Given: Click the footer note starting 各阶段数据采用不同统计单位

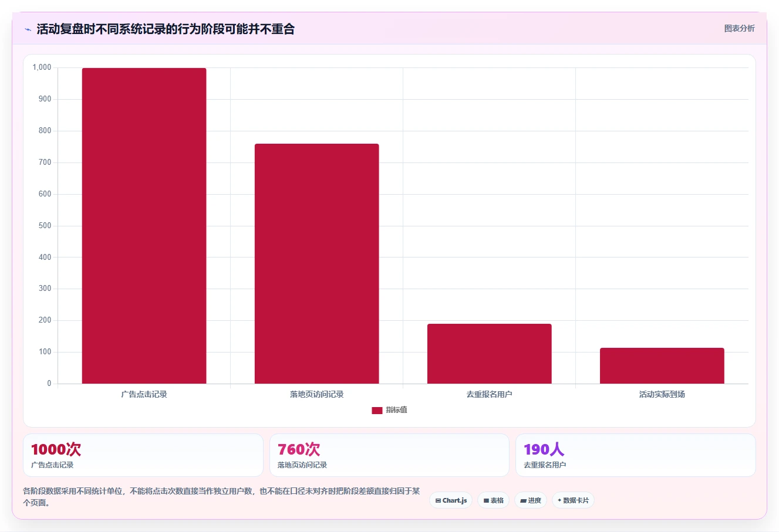Looking at the screenshot, I should 221,497.
